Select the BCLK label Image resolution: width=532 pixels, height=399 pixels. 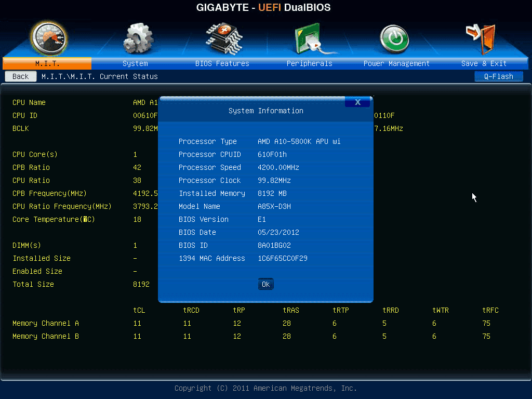point(21,128)
